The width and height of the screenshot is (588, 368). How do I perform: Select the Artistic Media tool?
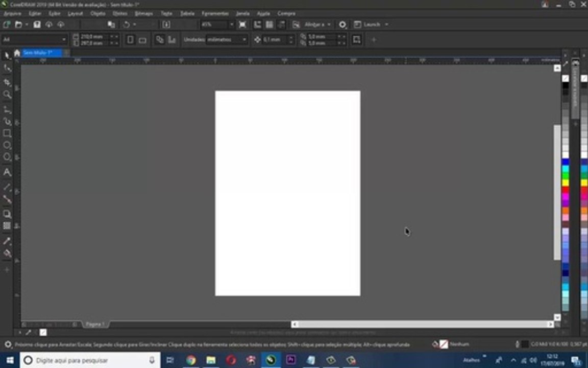(7, 121)
